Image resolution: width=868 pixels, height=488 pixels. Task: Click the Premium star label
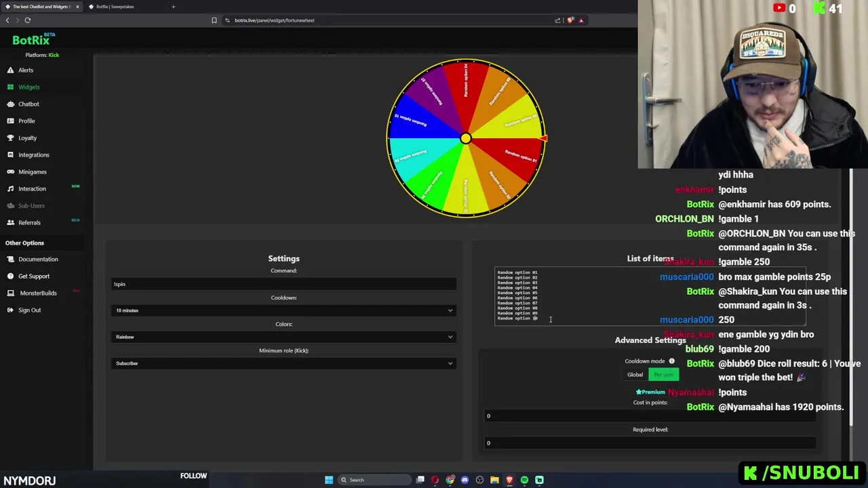(650, 392)
